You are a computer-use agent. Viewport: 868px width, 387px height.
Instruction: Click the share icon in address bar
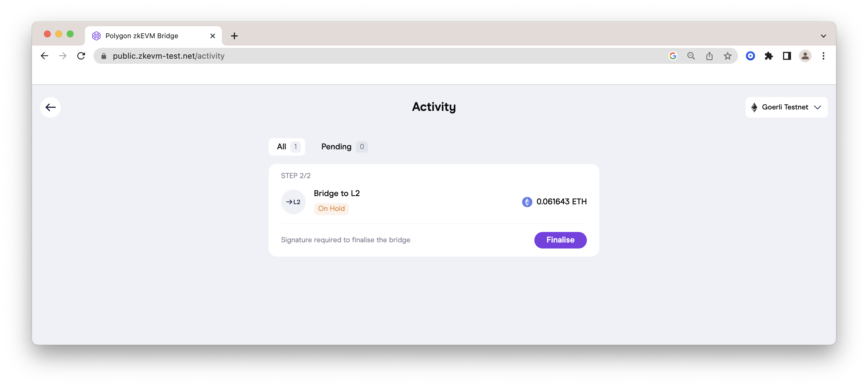point(709,56)
